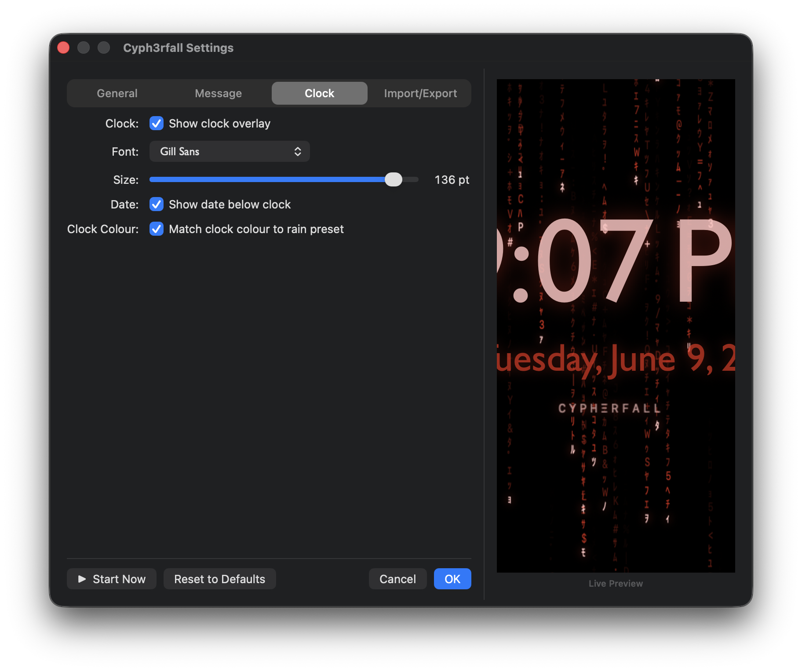
Task: Click the Clock Colour label
Action: [103, 229]
